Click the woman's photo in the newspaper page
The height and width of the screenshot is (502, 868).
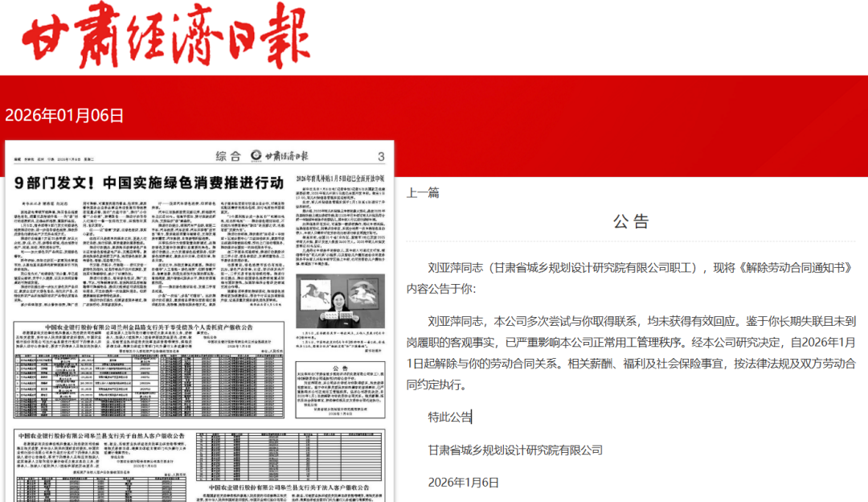pos(341,301)
